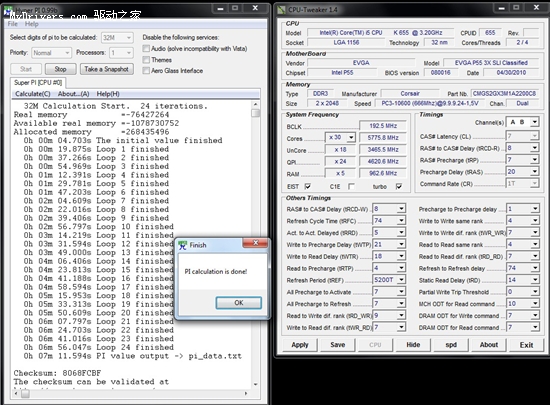
Task: Click the CPU-Tweaker title bar app icon
Action: (281, 9)
